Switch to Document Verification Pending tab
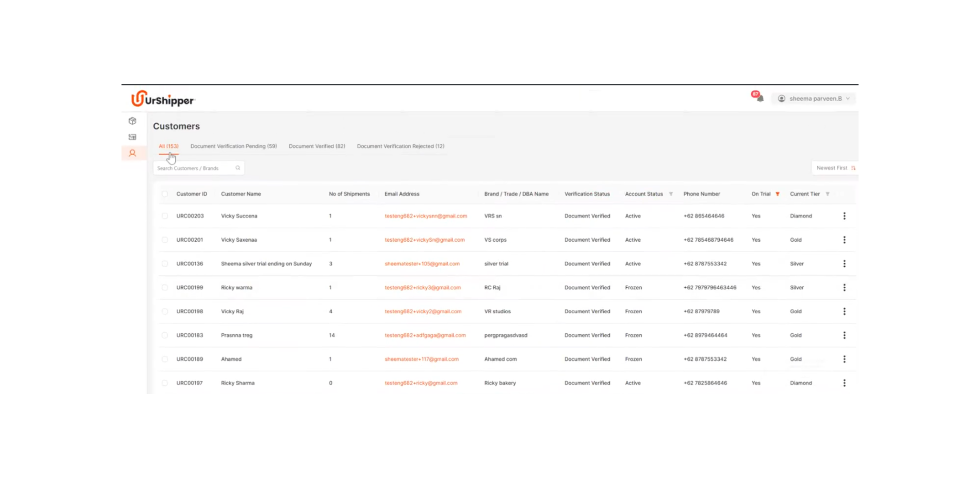Viewport: 980px width, 478px height. click(233, 146)
